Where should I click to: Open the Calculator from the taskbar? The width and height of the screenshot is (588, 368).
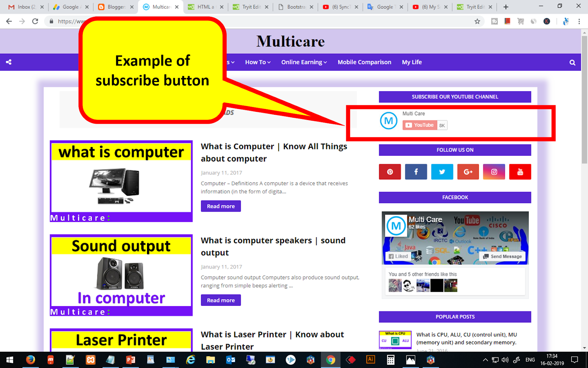point(391,360)
